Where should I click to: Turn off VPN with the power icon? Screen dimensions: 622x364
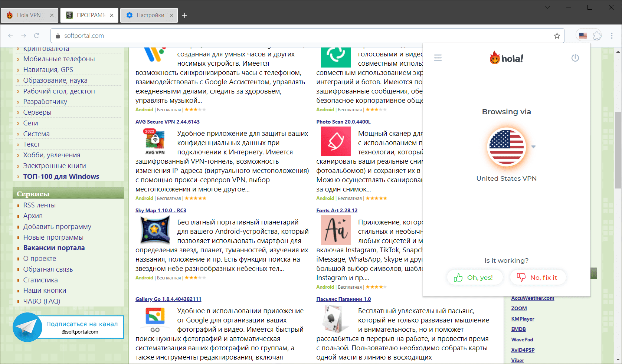click(575, 58)
